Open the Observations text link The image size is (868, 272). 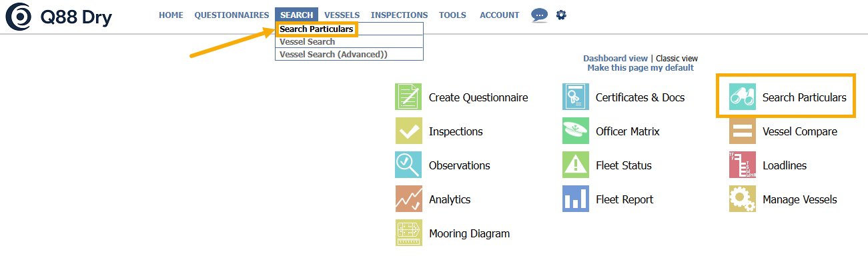tap(460, 165)
